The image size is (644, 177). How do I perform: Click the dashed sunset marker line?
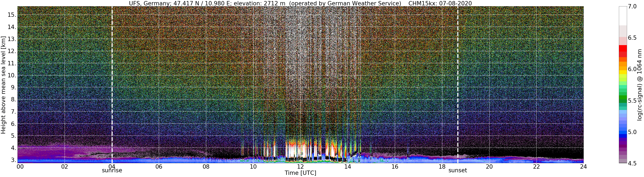(x=458, y=85)
